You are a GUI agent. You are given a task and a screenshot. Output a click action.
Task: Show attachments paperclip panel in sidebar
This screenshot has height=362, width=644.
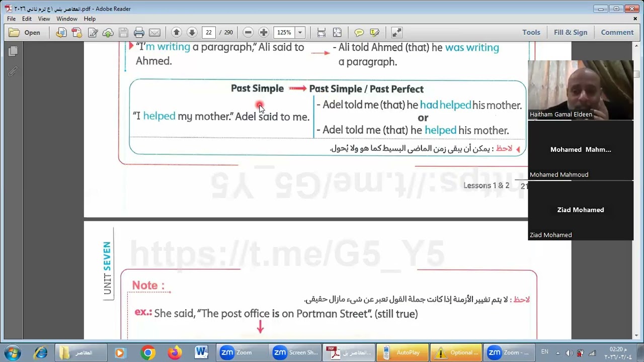coord(13,71)
